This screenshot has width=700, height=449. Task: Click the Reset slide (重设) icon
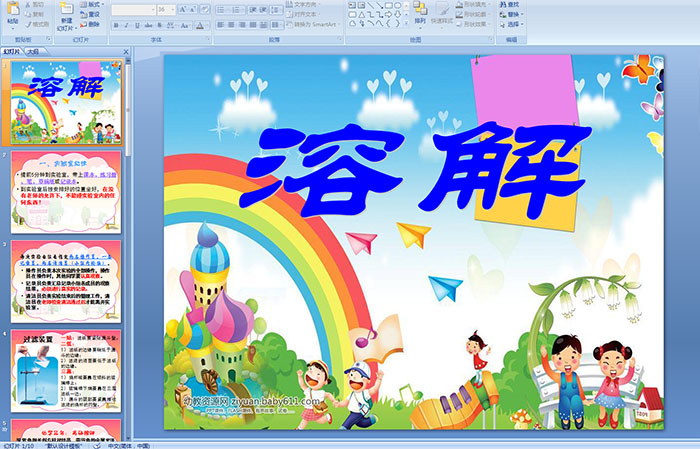83,15
